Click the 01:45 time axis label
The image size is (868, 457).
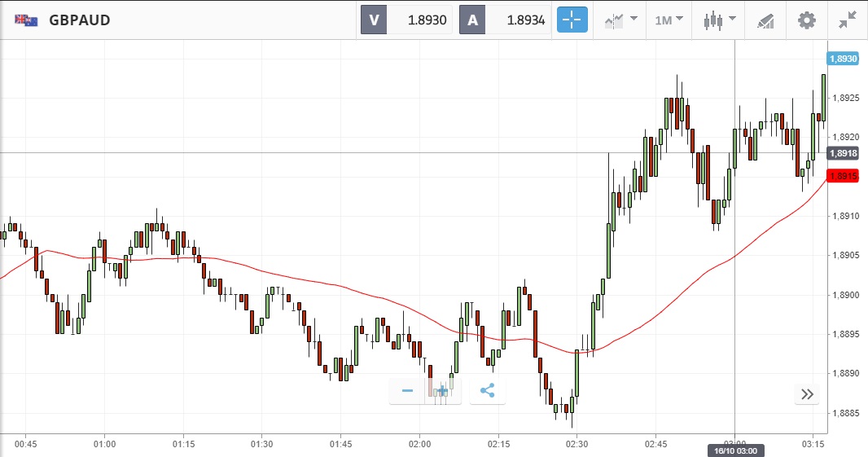pyautogui.click(x=340, y=444)
